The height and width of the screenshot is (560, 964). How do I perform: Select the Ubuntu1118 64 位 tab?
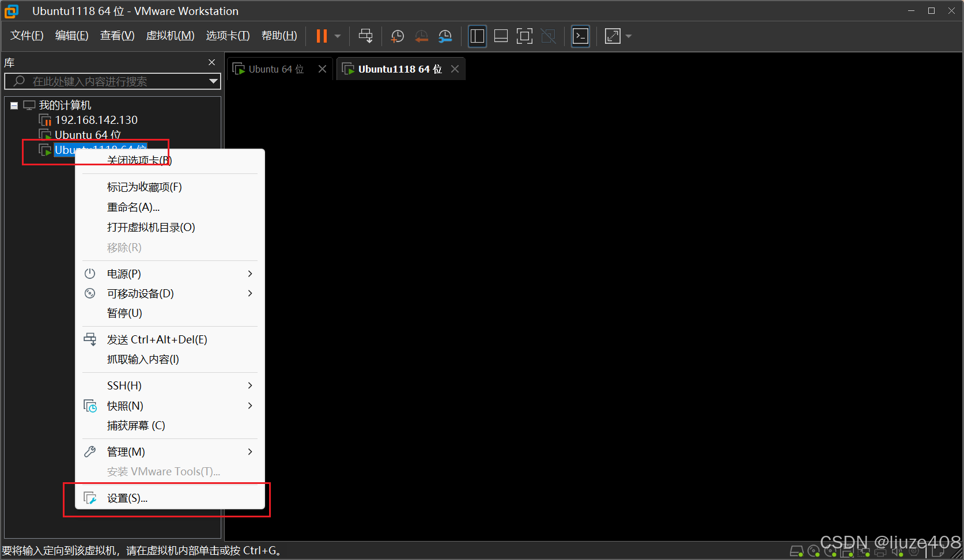[400, 69]
